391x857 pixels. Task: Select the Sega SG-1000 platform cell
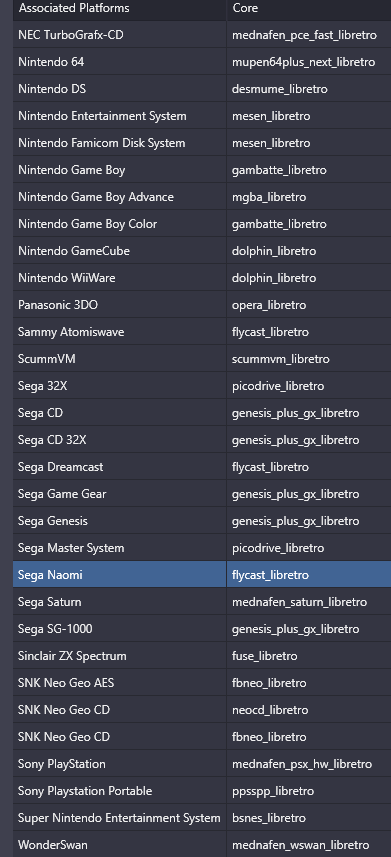120,629
